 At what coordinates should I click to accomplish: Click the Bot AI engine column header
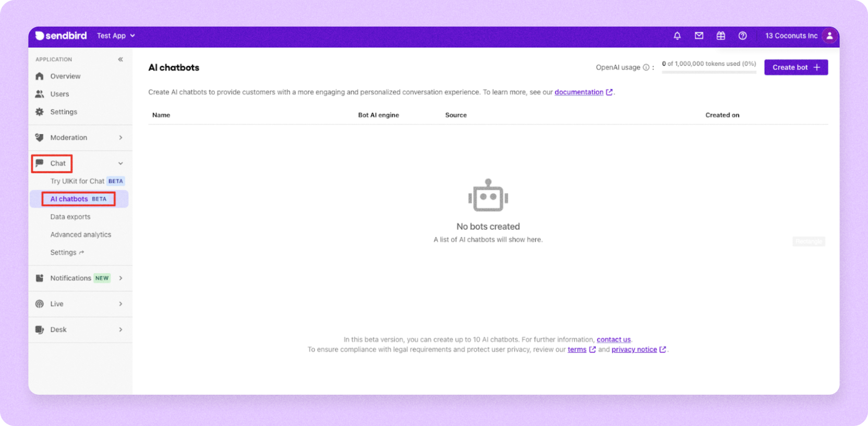378,115
